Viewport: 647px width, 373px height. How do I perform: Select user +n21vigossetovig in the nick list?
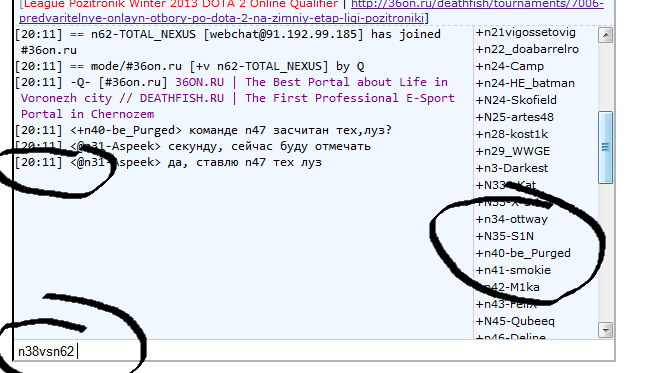(526, 33)
